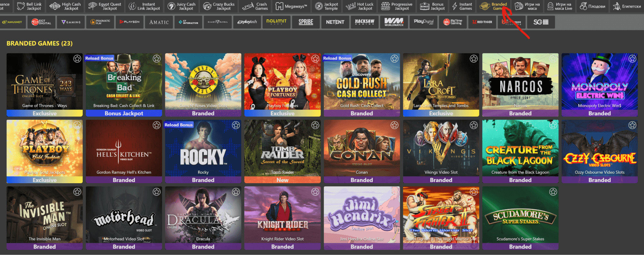Switch to the Bonus Jackpot tab

tap(432, 6)
